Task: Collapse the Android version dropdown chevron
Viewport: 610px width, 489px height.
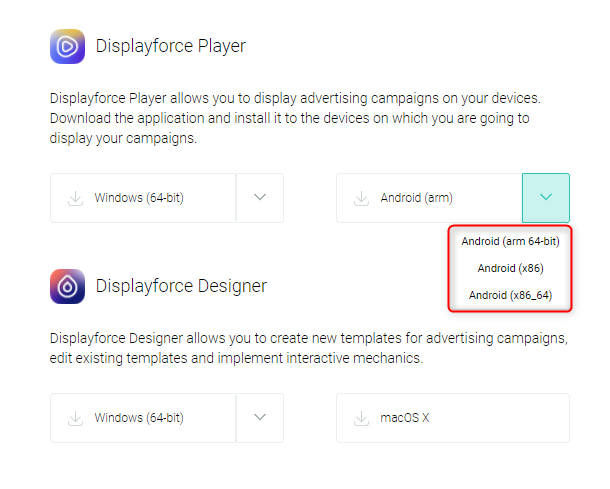Action: point(546,198)
